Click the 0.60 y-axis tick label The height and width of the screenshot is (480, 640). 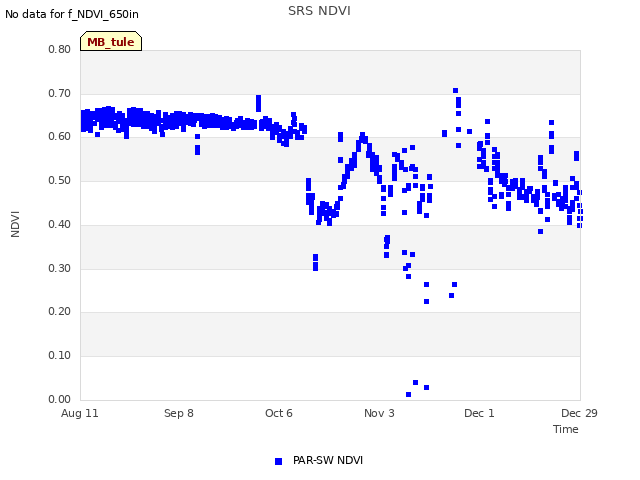[x=60, y=137]
